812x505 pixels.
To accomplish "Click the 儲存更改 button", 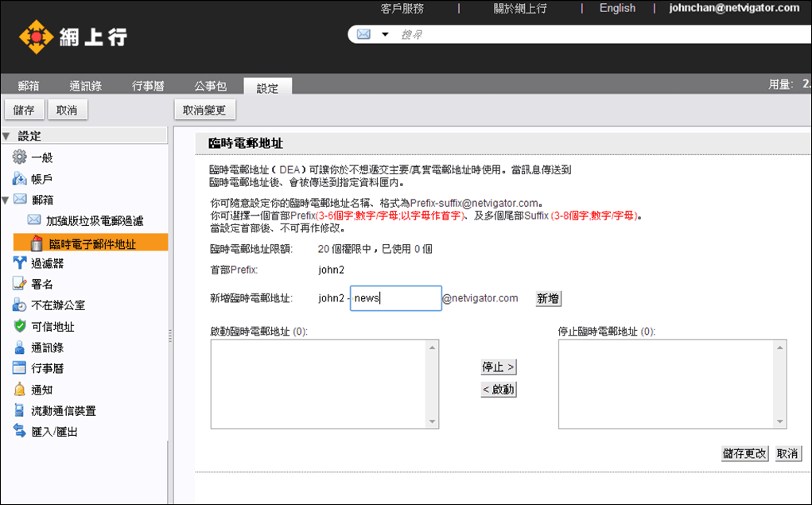I will tap(744, 454).
